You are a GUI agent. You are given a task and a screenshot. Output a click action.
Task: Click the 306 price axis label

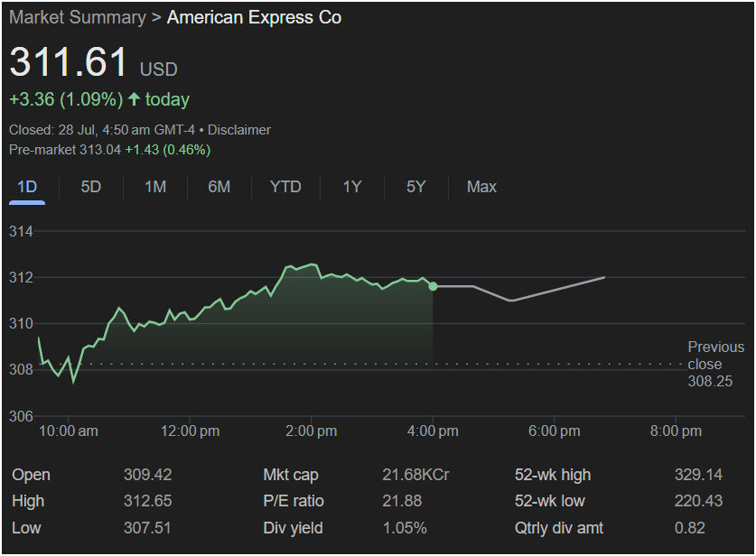point(21,416)
